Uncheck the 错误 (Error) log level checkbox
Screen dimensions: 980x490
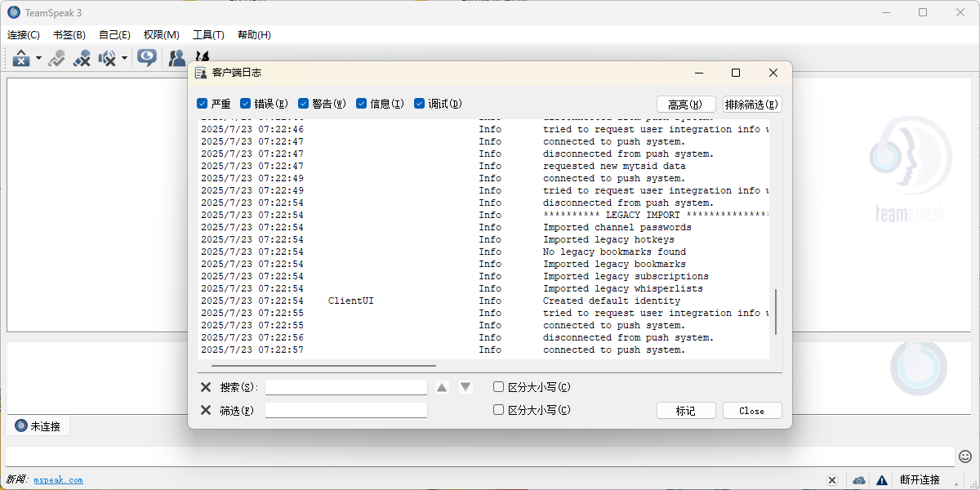(245, 104)
